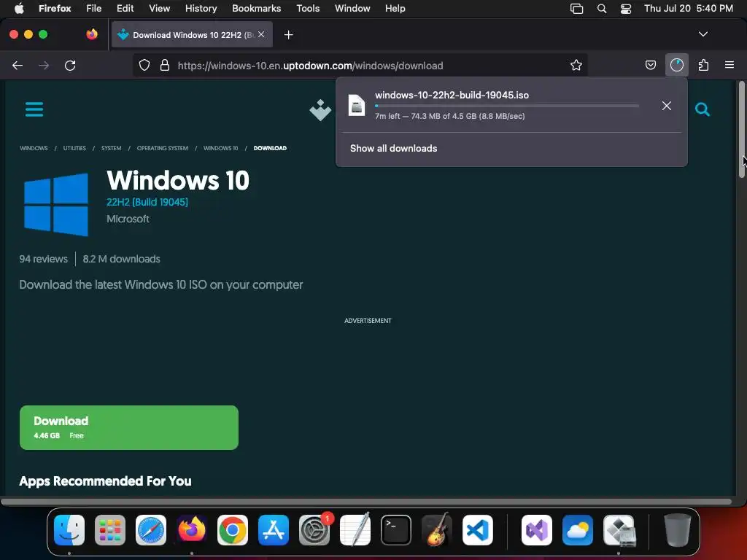
Task: Open the Window menu
Action: point(352,9)
